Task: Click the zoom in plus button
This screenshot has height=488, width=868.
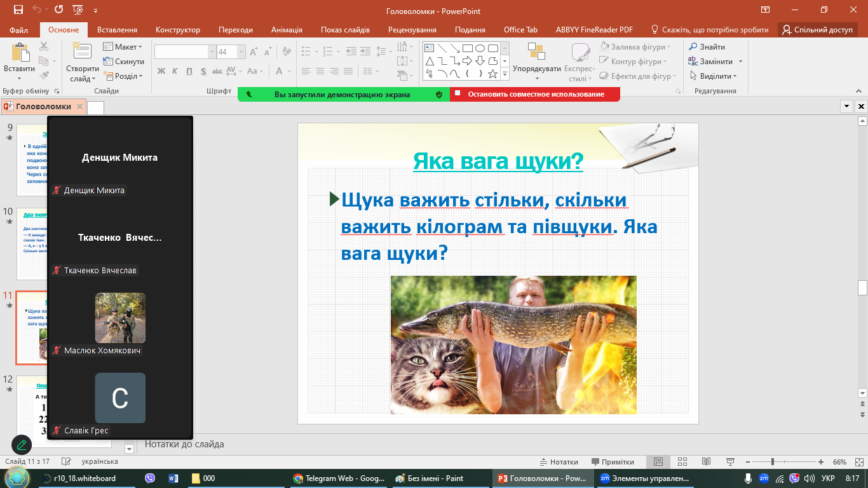Action: [821, 462]
